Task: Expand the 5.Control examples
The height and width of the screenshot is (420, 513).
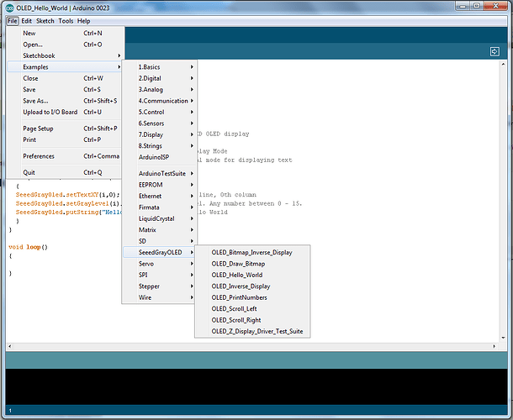Action: coord(159,112)
